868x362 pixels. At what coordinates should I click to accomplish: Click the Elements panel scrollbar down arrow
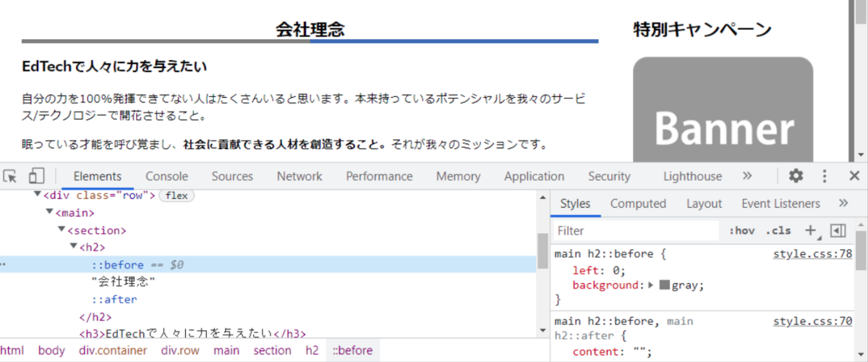(x=542, y=330)
